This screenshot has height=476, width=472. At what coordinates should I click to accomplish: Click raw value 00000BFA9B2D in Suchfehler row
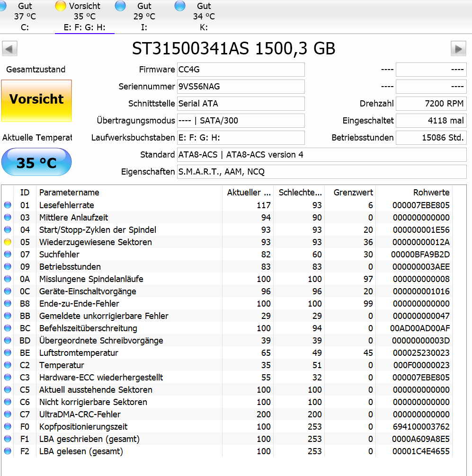[420, 255]
